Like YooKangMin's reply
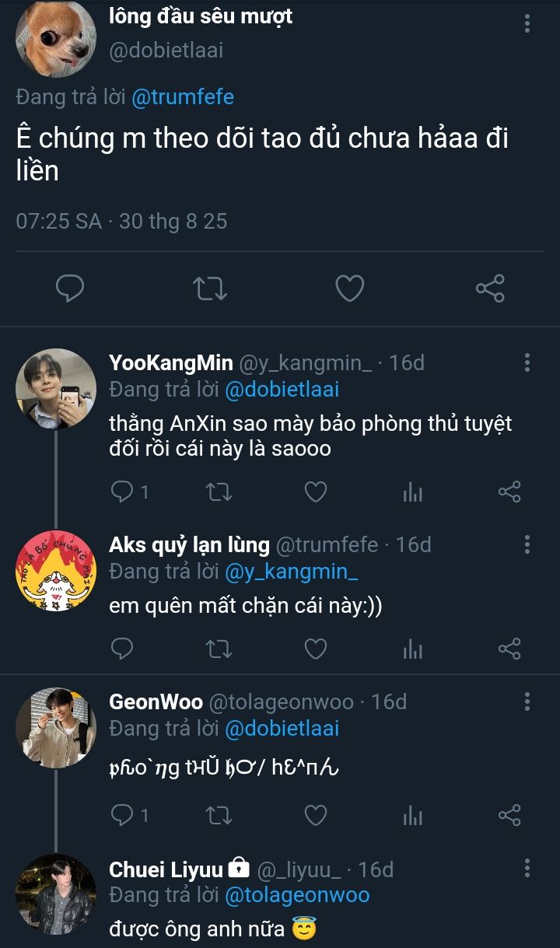 [315, 491]
